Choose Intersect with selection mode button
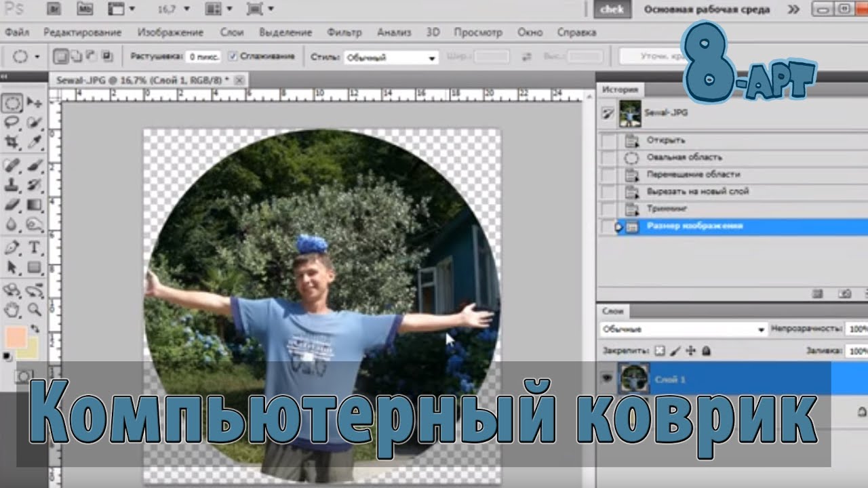This screenshot has width=868, height=488. pyautogui.click(x=106, y=57)
